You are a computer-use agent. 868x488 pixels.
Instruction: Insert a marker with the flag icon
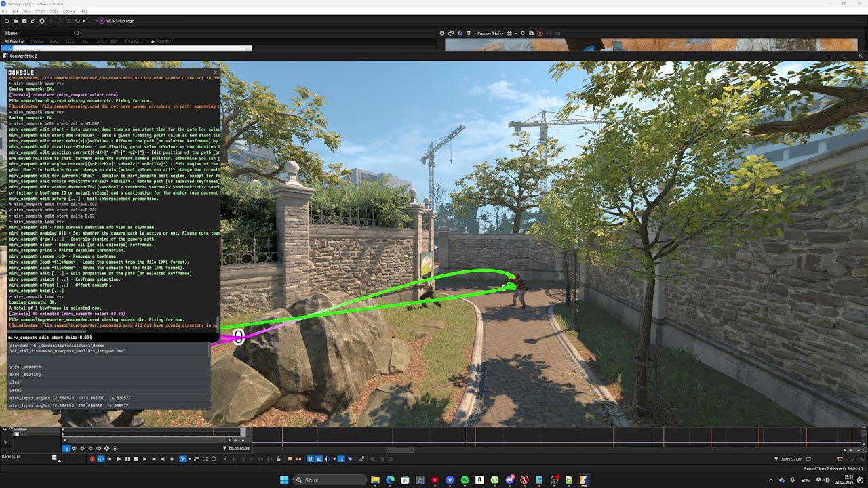(290, 459)
